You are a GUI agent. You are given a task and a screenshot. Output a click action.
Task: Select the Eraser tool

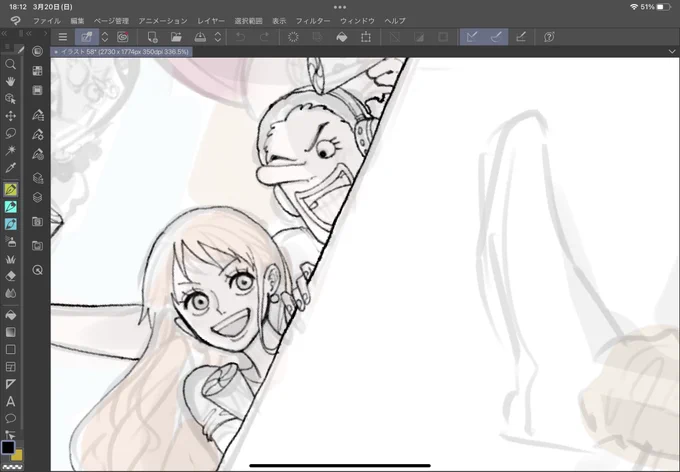10,276
